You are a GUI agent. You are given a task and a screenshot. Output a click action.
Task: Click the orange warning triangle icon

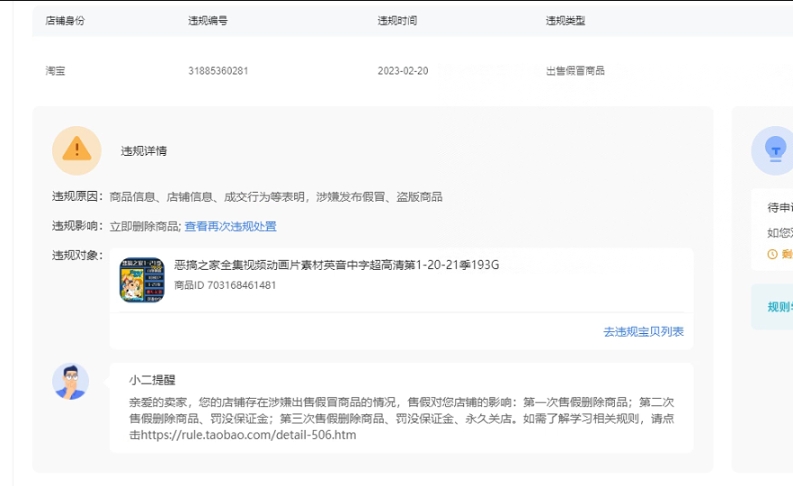[76, 150]
